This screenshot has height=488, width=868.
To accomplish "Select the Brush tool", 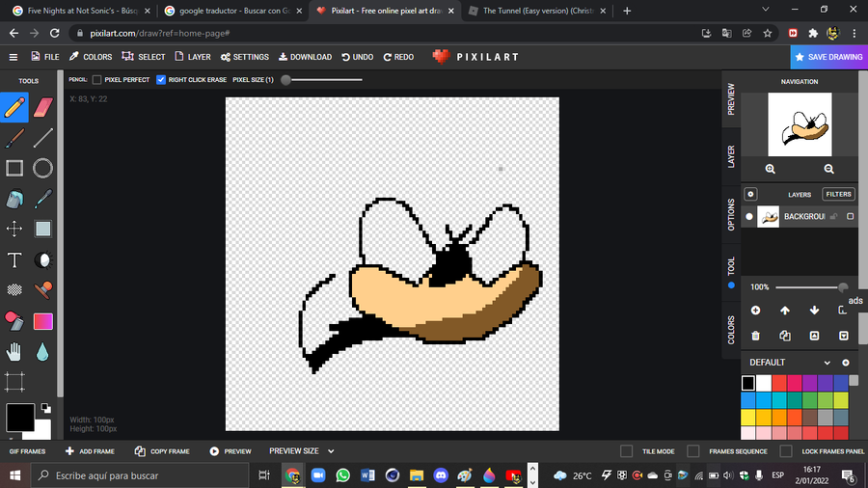I will click(x=14, y=138).
